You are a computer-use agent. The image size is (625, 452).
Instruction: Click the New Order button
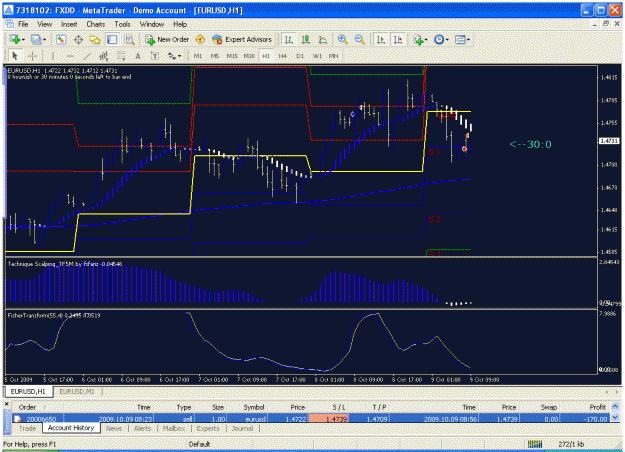point(167,39)
